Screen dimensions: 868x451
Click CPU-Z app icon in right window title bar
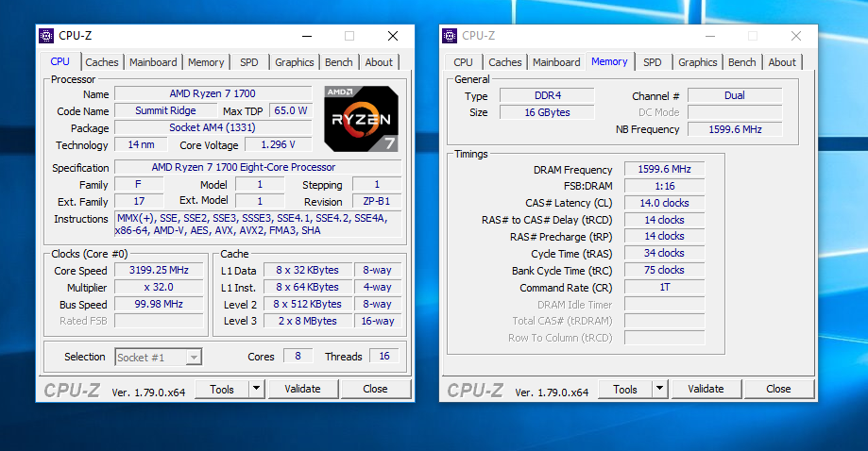[x=450, y=36]
